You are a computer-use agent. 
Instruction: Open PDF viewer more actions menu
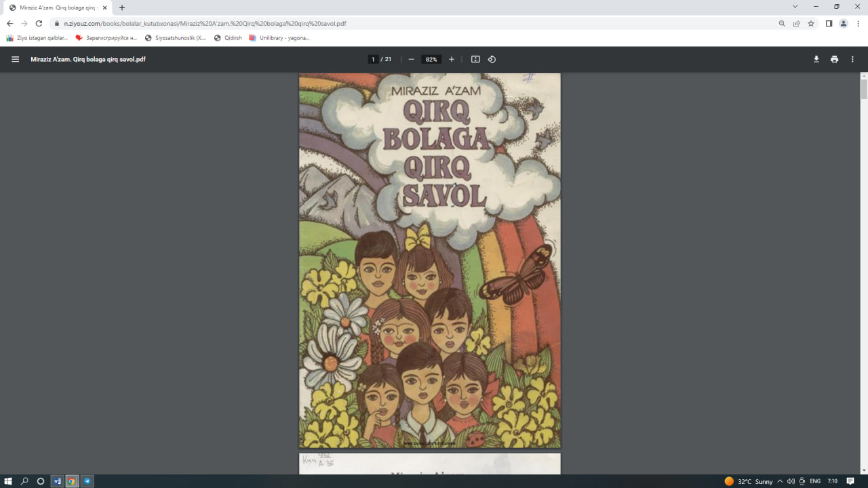click(852, 59)
